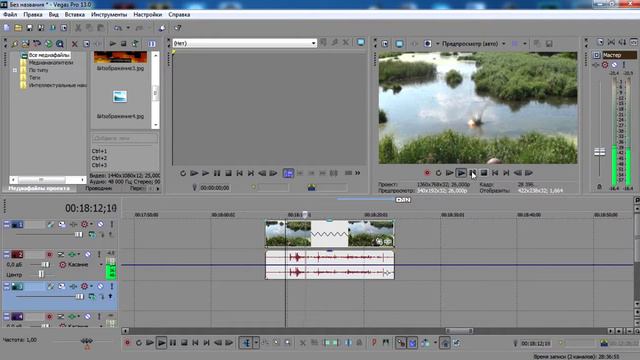Go to start in main transport bar

[x=195, y=343]
